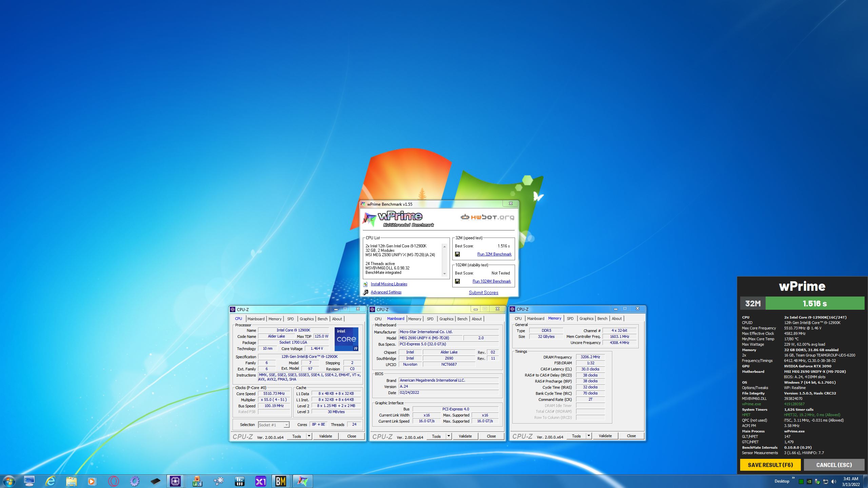Click Close button in middle CPU-Z window
This screenshot has height=488, width=868.
(491, 436)
